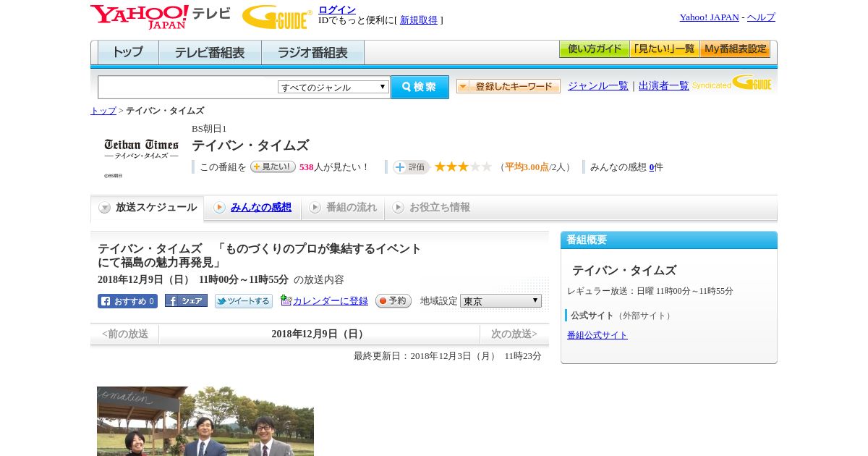This screenshot has height=456, width=868.
Task: Click the 予約 recording button
Action: (x=393, y=301)
